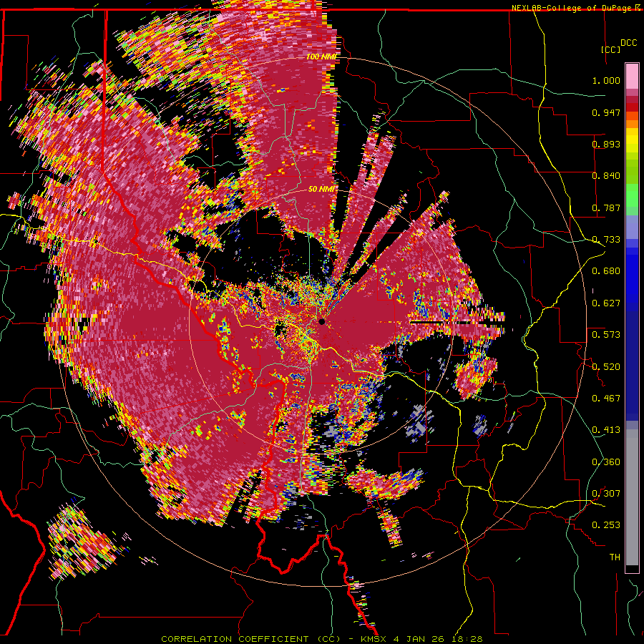Click the CORRELATION COEFFICIENT (CC) caption text
644x644 pixels.
[x=250, y=639]
